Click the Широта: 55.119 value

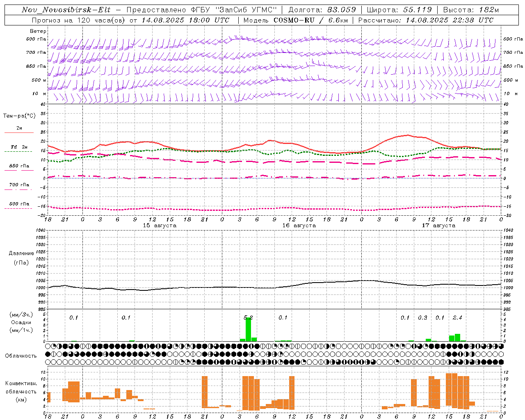pos(399,10)
